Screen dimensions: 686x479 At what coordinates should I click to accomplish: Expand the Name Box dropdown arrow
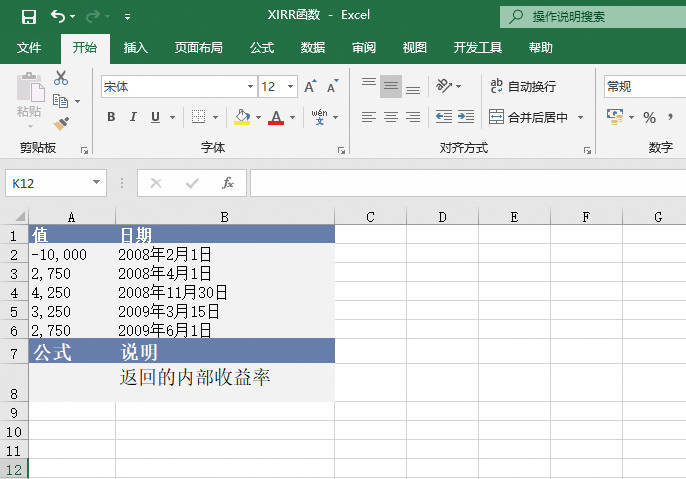pyautogui.click(x=97, y=183)
